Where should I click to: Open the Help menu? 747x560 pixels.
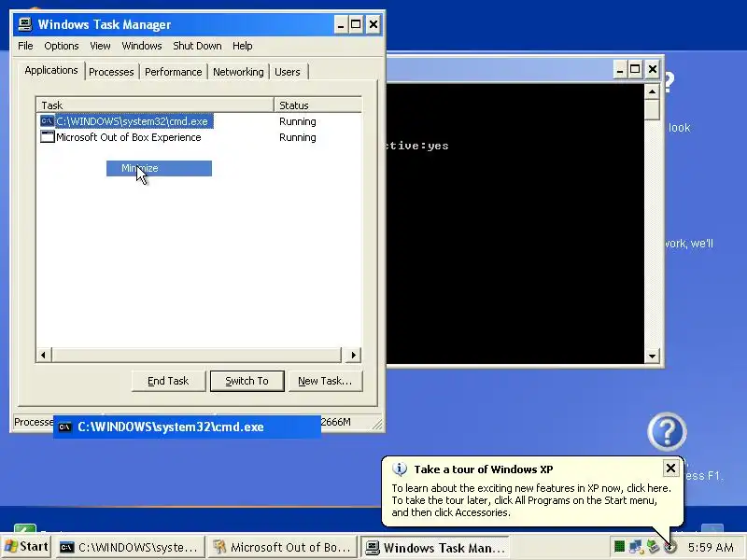[242, 46]
